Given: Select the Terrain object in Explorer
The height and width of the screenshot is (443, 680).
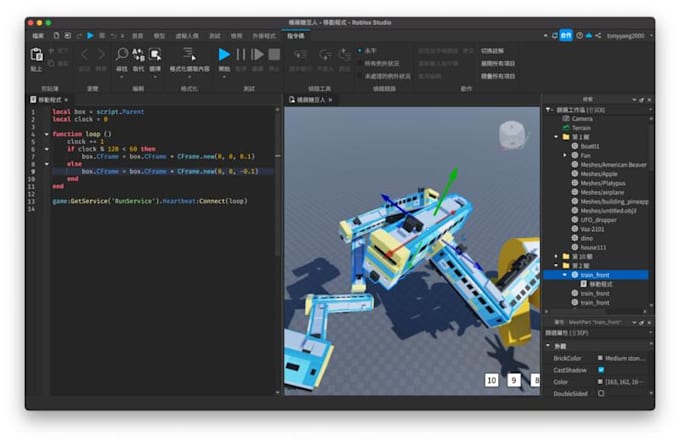Looking at the screenshot, I should tap(581, 128).
